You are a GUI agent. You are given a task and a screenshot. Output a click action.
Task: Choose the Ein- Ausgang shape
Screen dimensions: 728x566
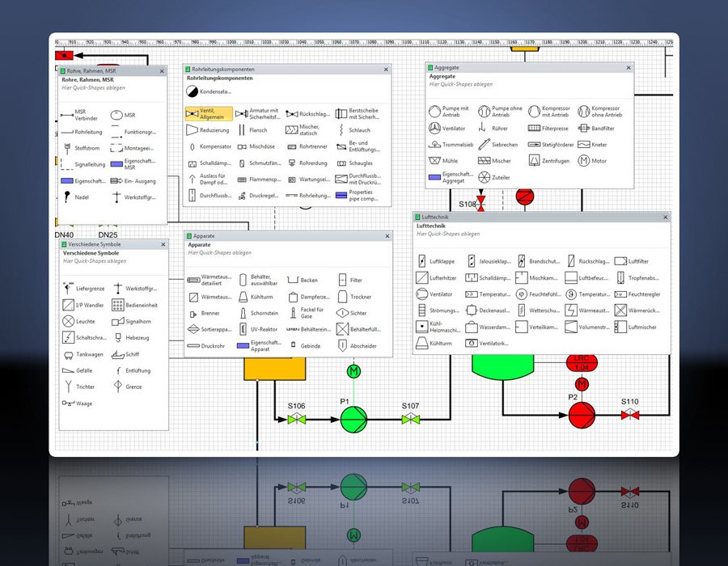point(133,181)
